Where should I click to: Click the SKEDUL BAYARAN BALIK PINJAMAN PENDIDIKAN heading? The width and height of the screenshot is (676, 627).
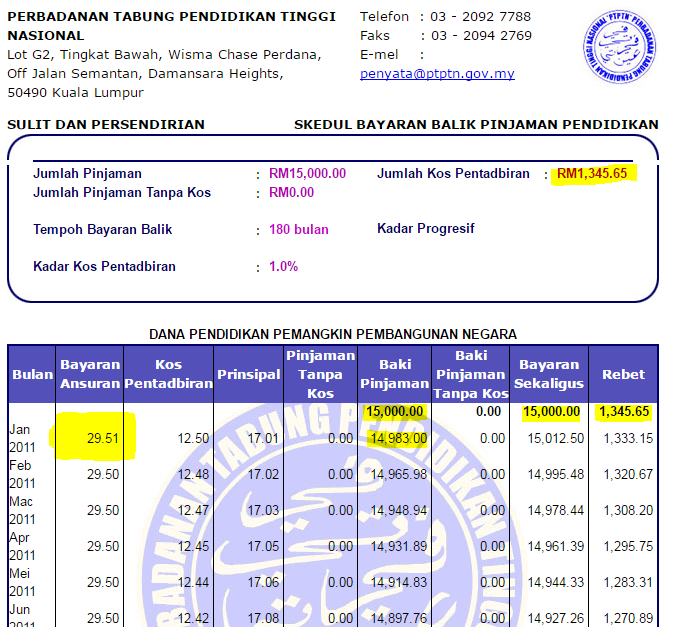click(476, 125)
